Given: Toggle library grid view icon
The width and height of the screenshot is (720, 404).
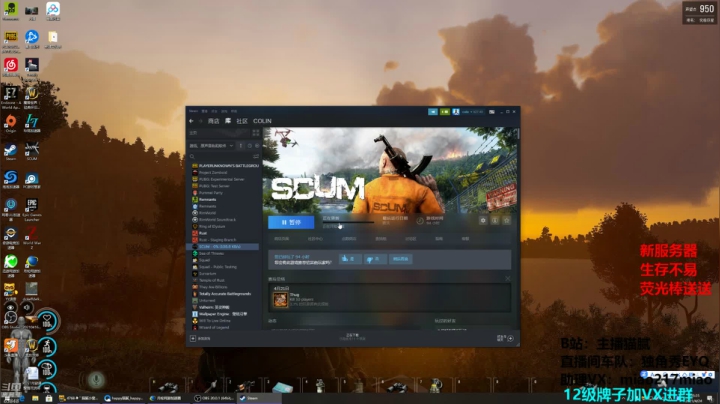Looking at the screenshot, I should (x=256, y=133).
